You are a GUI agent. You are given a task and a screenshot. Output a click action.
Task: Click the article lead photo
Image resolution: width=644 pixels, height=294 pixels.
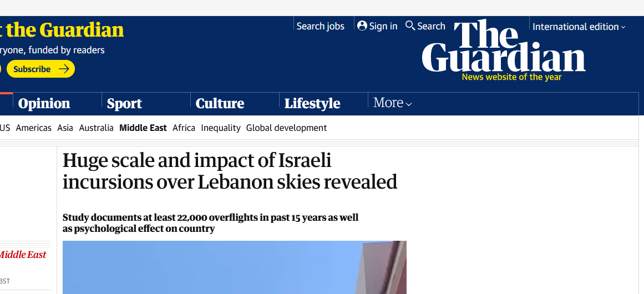pyautogui.click(x=235, y=267)
